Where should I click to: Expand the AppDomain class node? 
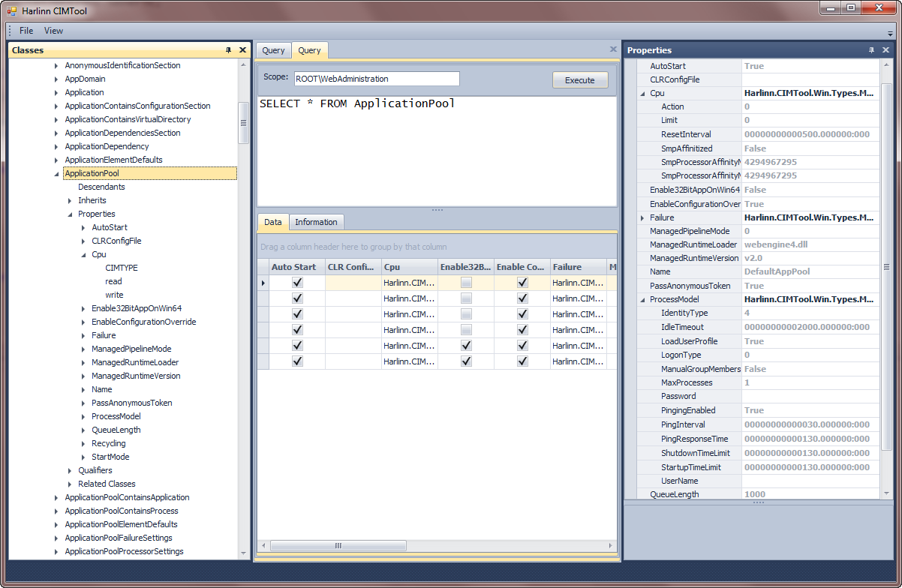click(56, 79)
